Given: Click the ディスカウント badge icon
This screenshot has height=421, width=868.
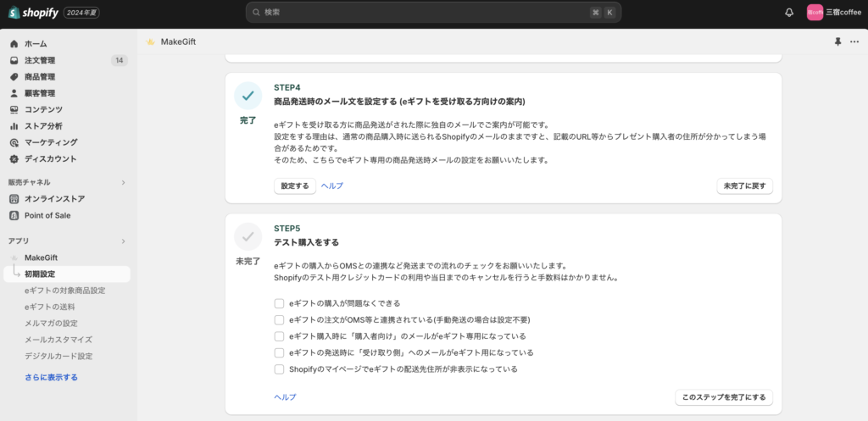Looking at the screenshot, I should [14, 158].
